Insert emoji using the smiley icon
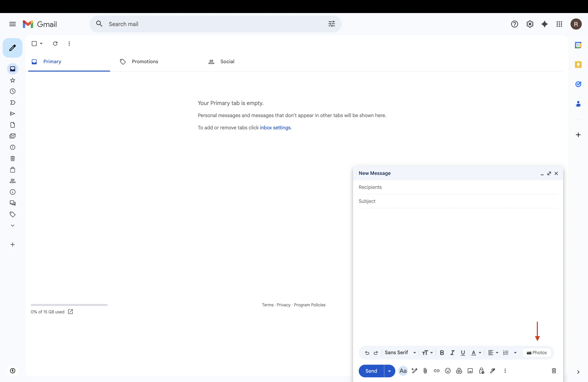The width and height of the screenshot is (588, 382). point(448,371)
